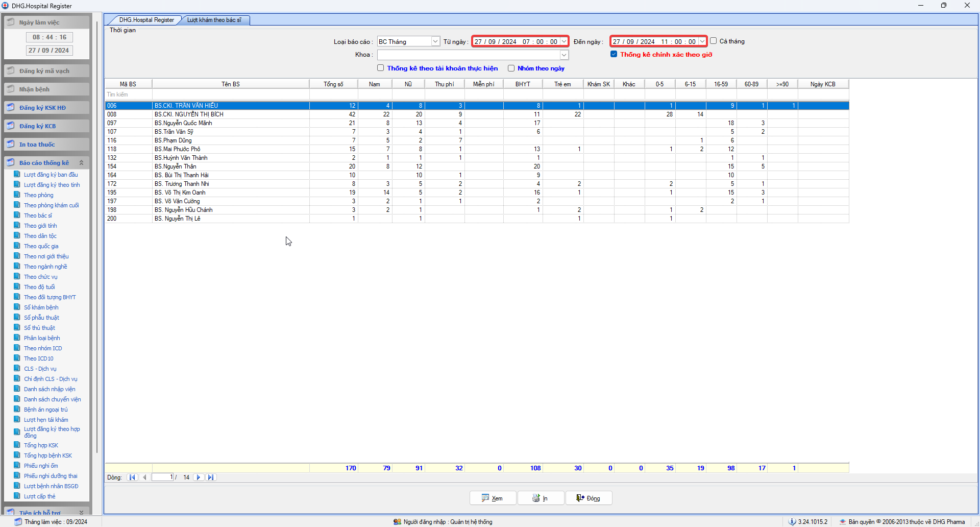Click the Xem button
The width and height of the screenshot is (980, 527).
tap(493, 498)
